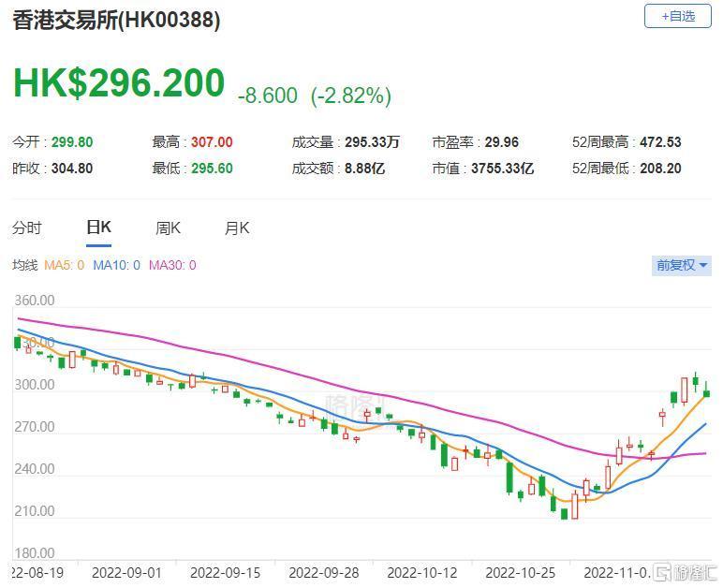This screenshot has height=588, width=723.
Task: Click the price change -8.600
Action: (x=268, y=96)
